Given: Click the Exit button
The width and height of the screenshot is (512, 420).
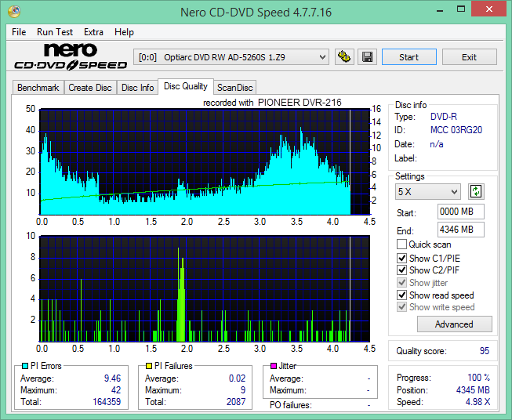Looking at the screenshot, I should pyautogui.click(x=469, y=57).
